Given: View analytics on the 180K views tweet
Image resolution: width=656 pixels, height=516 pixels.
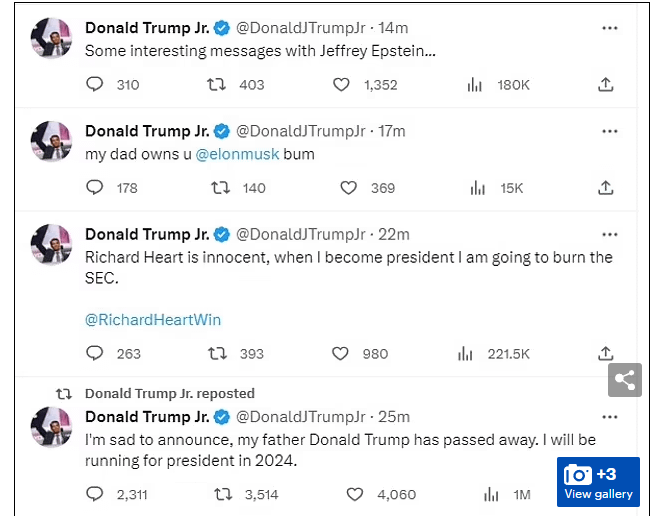Looking at the screenshot, I should pos(475,85).
